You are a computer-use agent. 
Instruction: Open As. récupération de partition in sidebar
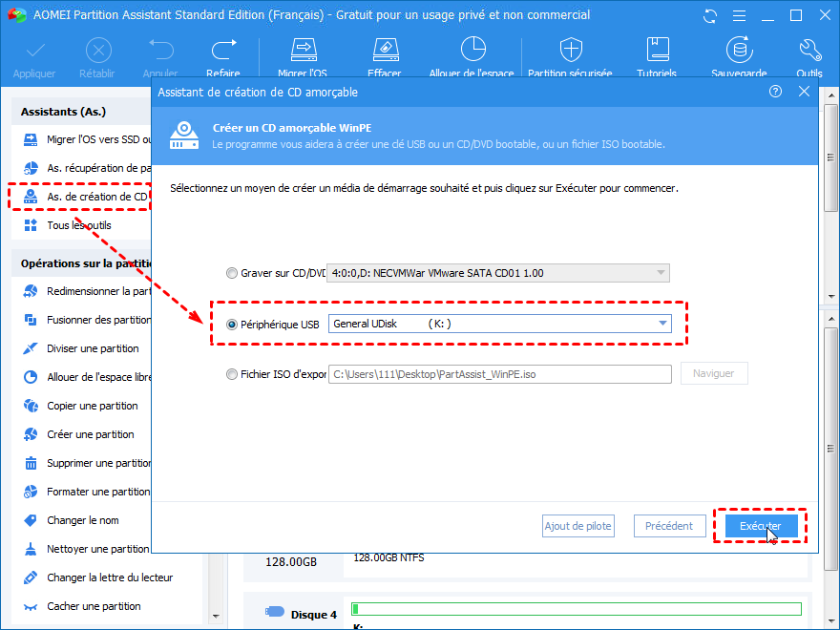pyautogui.click(x=87, y=168)
